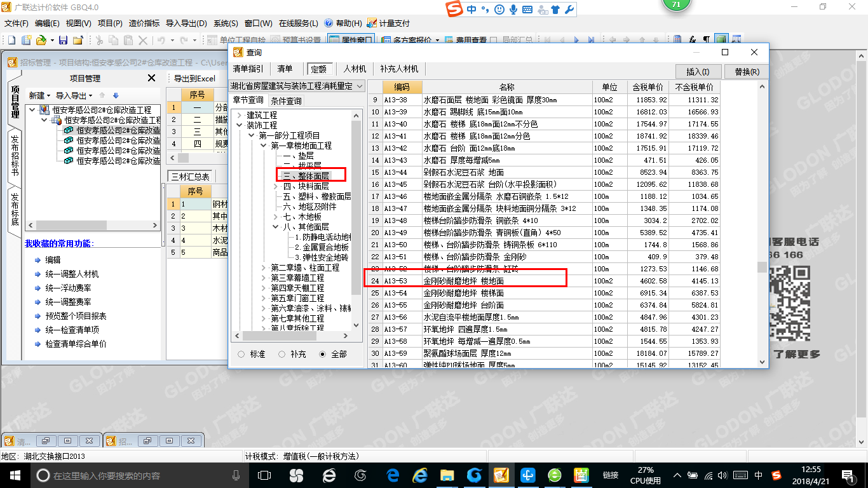Switch to the 清单指引 tab
Image resolution: width=868 pixels, height=488 pixels.
248,69
